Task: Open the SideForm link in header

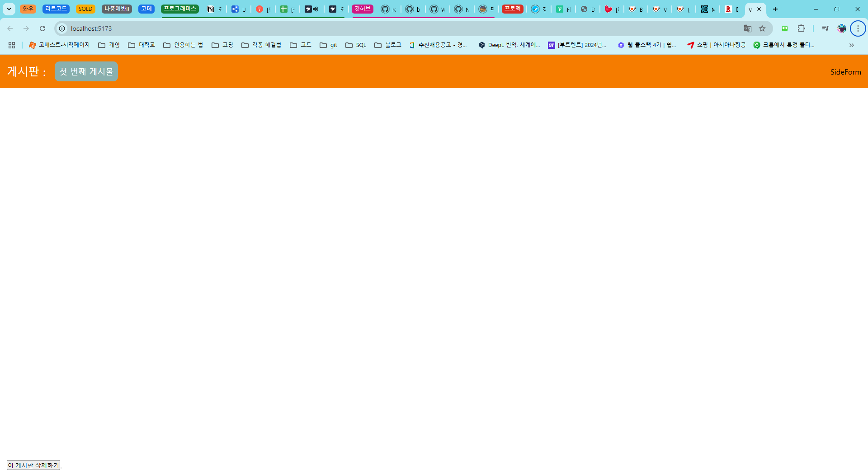Action: point(845,72)
